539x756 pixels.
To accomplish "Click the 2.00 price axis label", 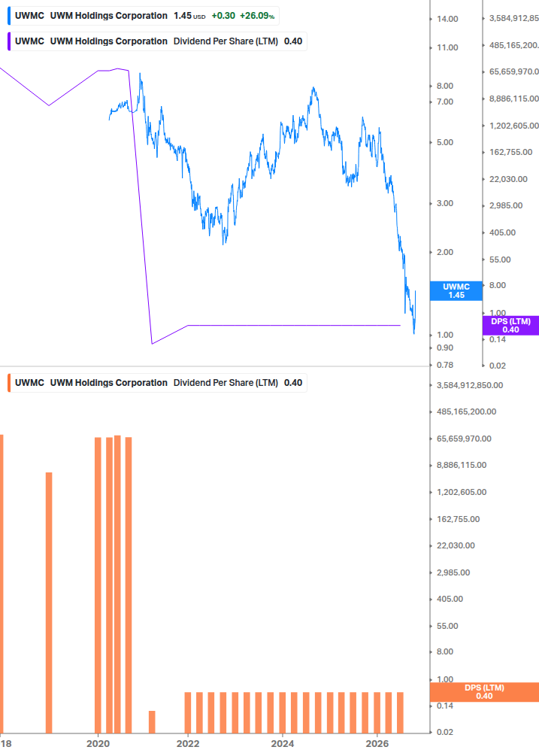I will (x=445, y=252).
